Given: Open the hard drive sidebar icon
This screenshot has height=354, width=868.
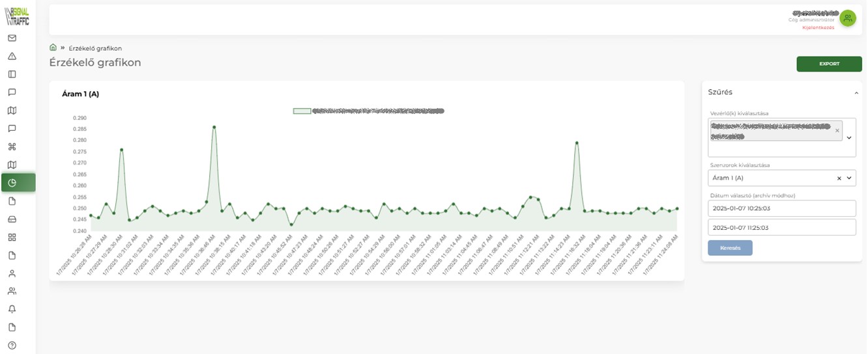Looking at the screenshot, I should pos(12,219).
